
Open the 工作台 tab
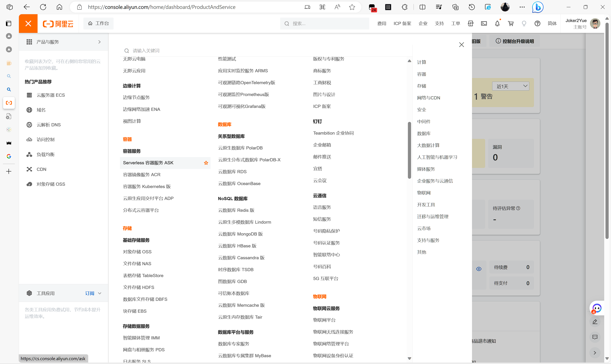pos(98,23)
